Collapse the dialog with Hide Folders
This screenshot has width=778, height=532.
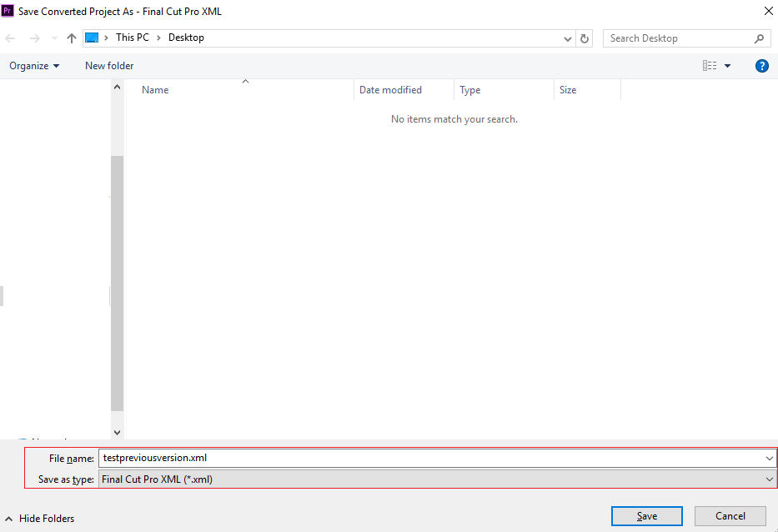coord(39,518)
